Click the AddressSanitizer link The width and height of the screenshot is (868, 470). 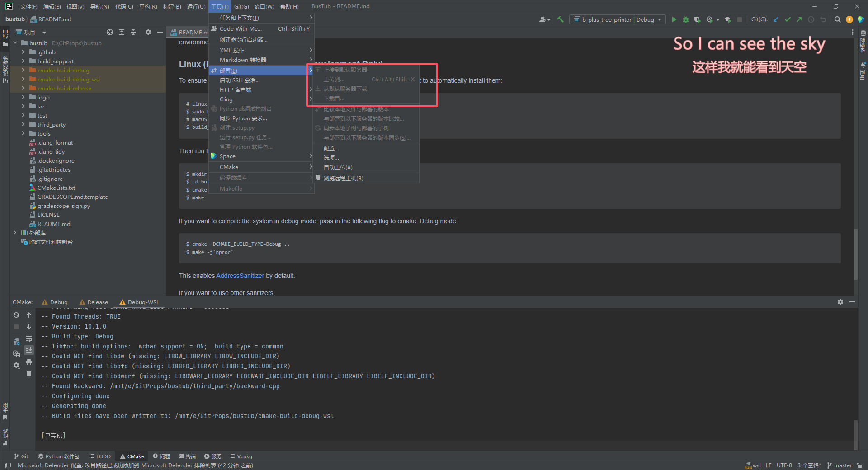point(240,276)
